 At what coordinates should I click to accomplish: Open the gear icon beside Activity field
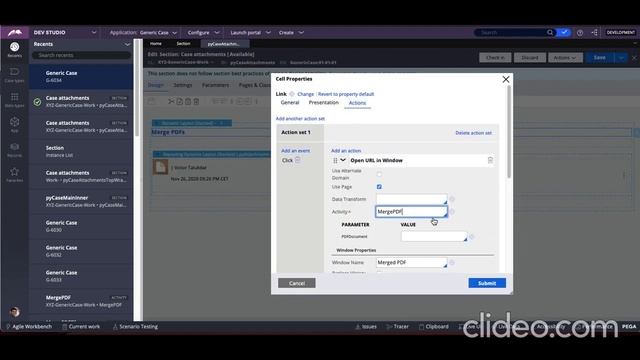pos(452,212)
